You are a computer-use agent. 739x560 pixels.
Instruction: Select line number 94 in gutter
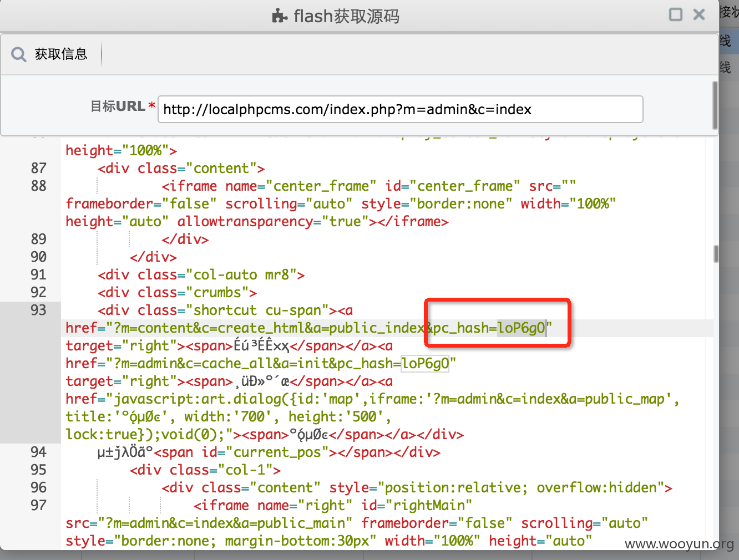pyautogui.click(x=39, y=452)
